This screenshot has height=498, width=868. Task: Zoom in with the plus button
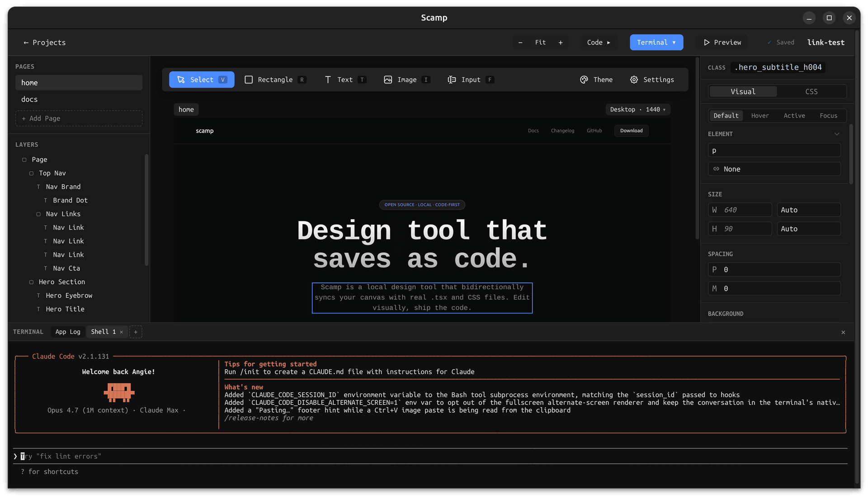pyautogui.click(x=561, y=42)
